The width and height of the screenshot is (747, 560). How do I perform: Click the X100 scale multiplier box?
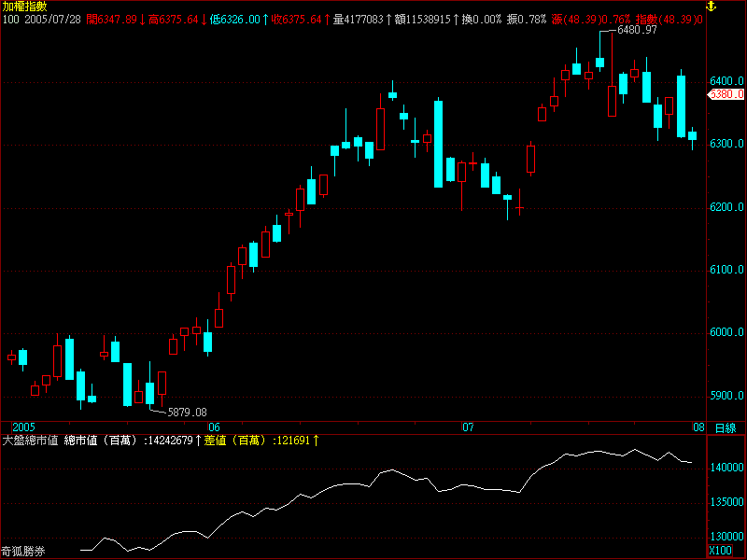point(720,551)
